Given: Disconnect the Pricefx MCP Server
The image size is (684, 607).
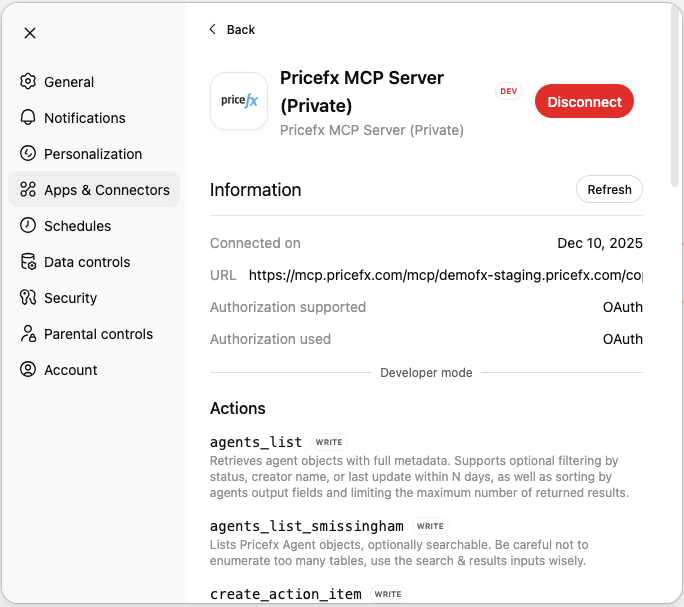Looking at the screenshot, I should click(584, 101).
